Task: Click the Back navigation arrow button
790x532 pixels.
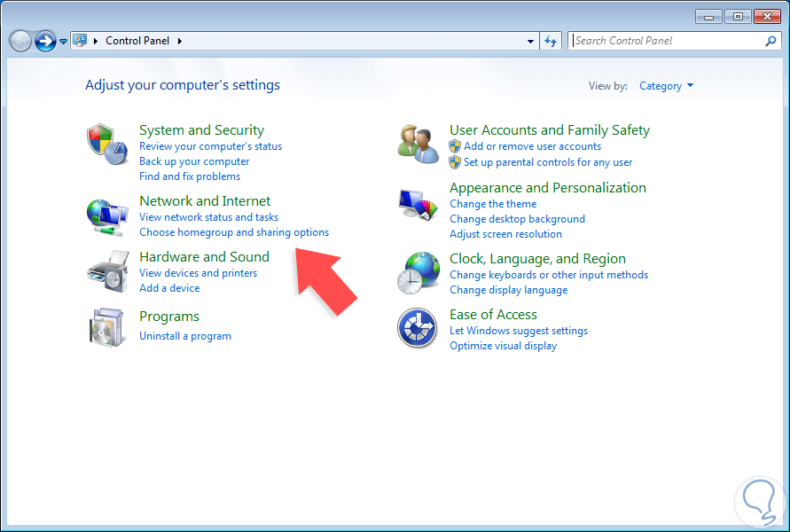Action: [x=20, y=41]
